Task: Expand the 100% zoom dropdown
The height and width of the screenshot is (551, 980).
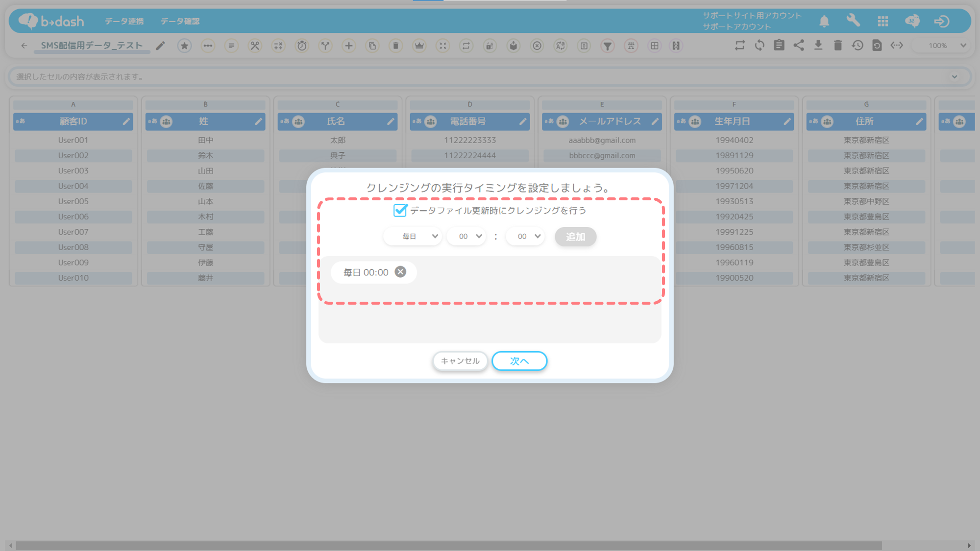Action: click(946, 46)
